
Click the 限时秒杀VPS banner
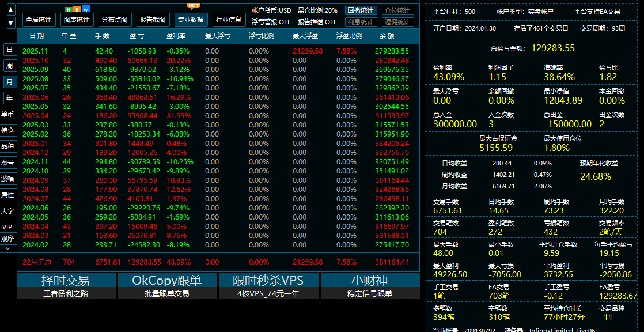(x=268, y=281)
